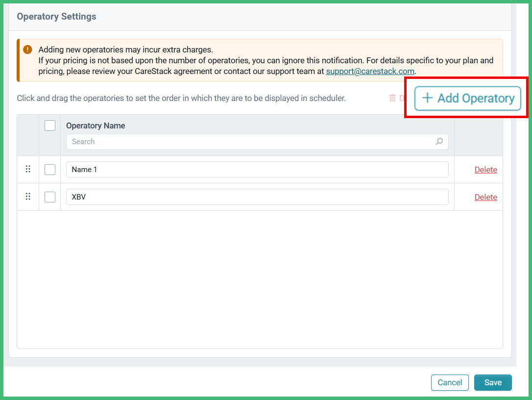The image size is (532, 400).
Task: Click the Operatory Name column header
Action: [96, 125]
